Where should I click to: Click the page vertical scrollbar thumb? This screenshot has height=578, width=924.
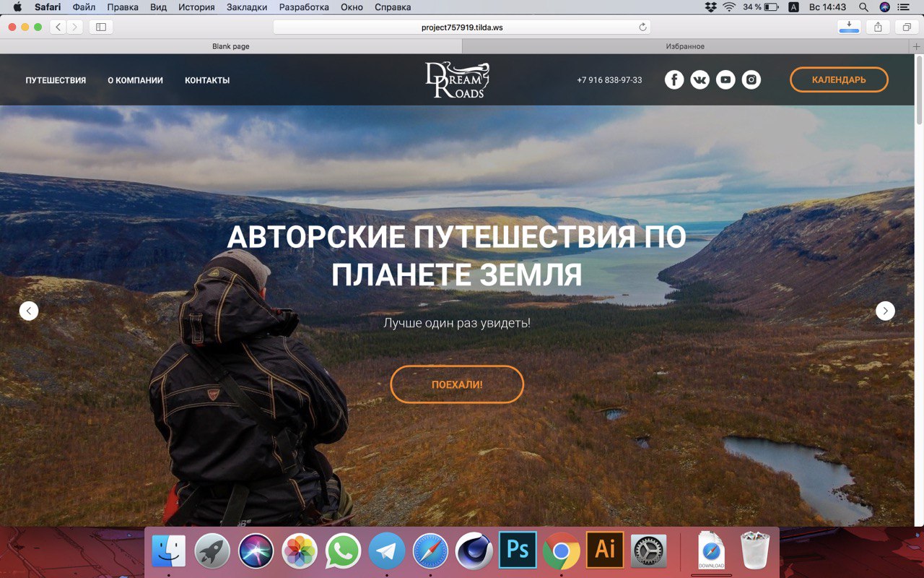(919, 89)
